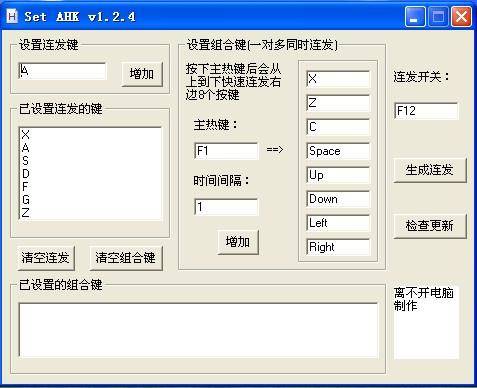The width and height of the screenshot is (477, 388).
Task: Click the maximize button in the title bar
Action: pyautogui.click(x=438, y=16)
